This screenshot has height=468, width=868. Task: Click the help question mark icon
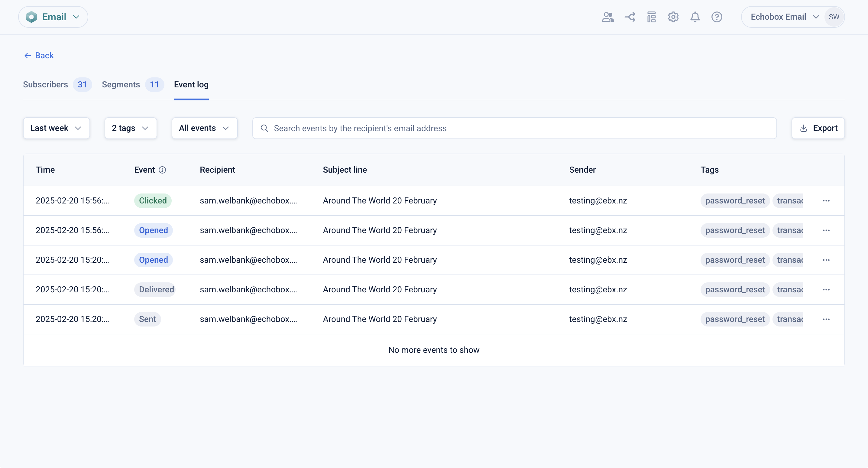click(717, 17)
